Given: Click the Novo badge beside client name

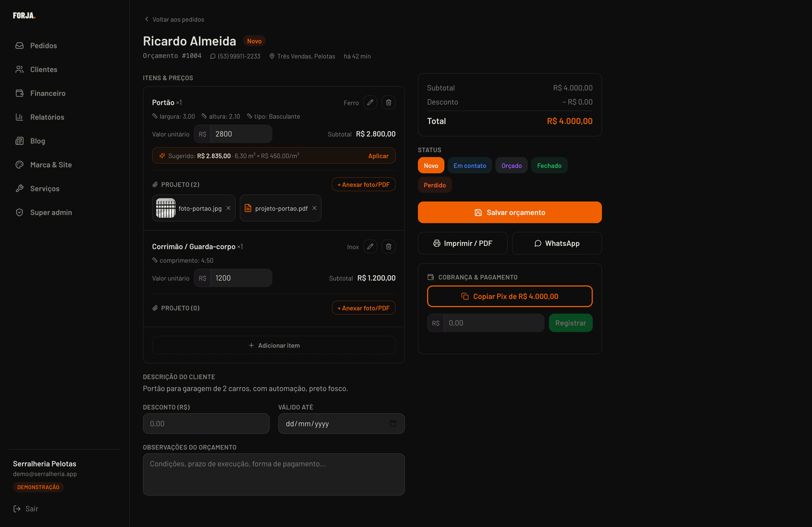Looking at the screenshot, I should click(x=254, y=41).
